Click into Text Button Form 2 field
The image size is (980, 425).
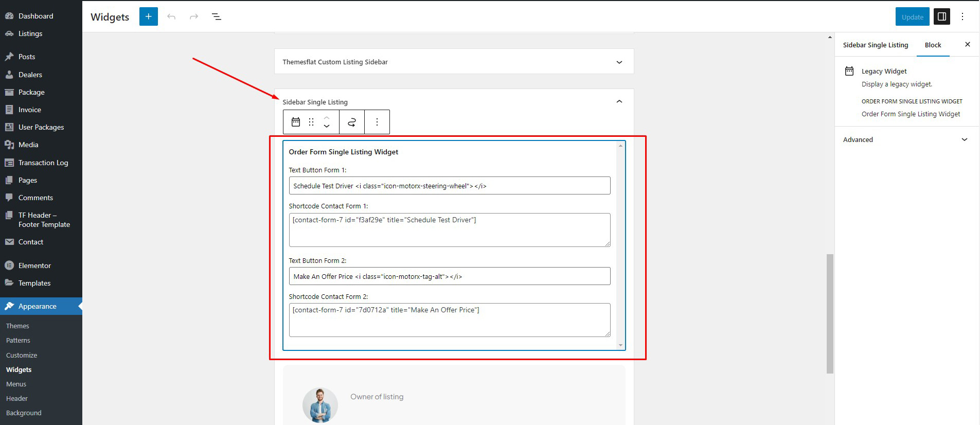(450, 276)
